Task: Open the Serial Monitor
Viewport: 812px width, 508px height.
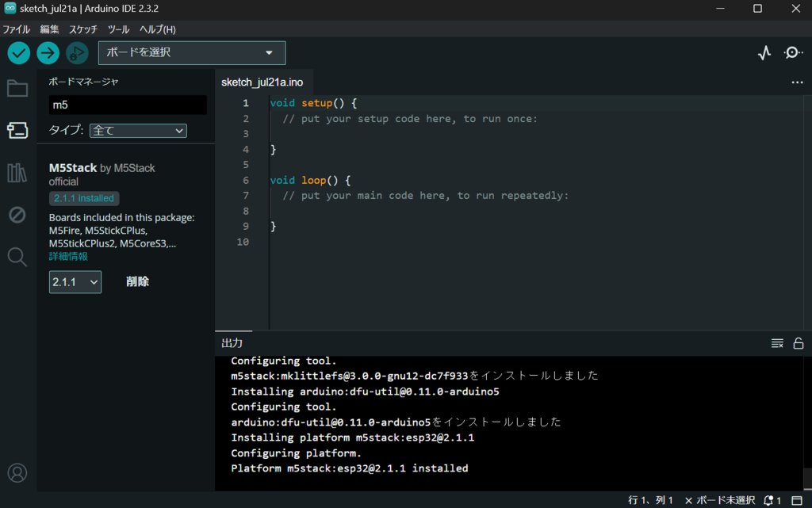Action: (792, 53)
